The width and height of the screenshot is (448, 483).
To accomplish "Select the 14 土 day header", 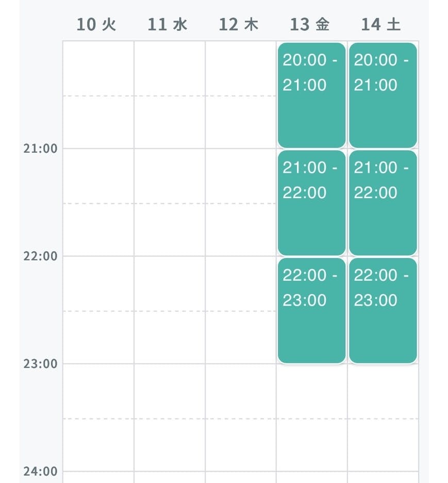I will pos(381,24).
